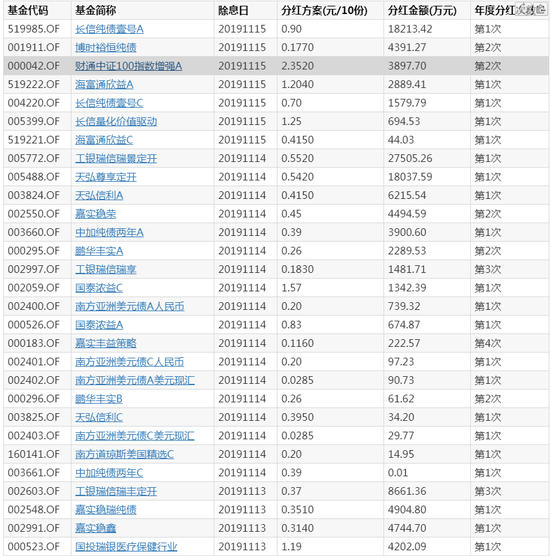
Task: Click dividend amount 0.01 for 中加纯债两年C
Action: 398,473
